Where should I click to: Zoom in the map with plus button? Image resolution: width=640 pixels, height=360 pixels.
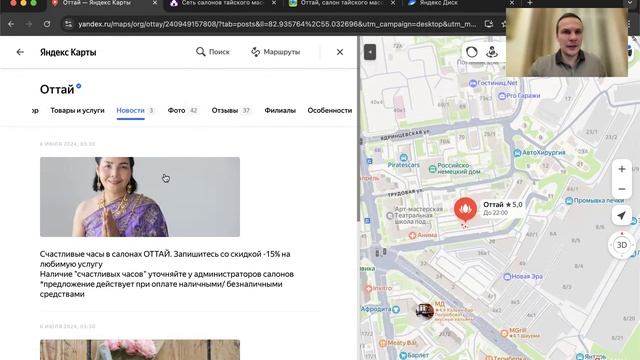pos(622,169)
